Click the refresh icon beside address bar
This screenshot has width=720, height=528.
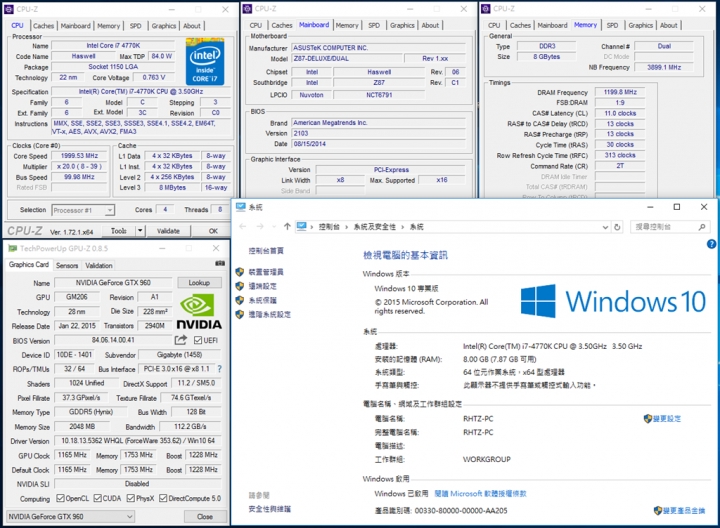click(618, 227)
